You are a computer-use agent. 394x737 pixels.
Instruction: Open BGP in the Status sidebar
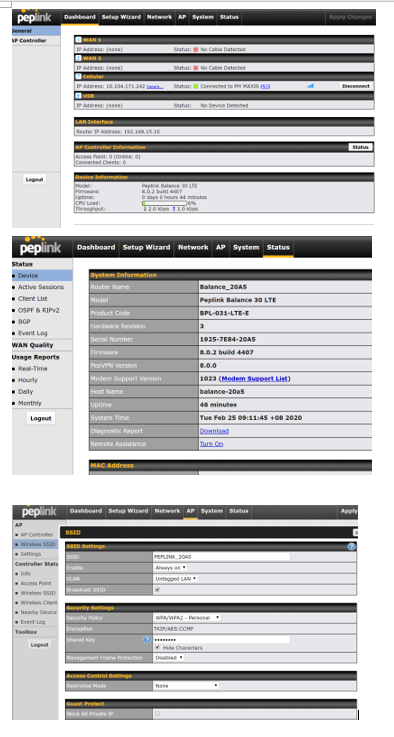coord(24,322)
